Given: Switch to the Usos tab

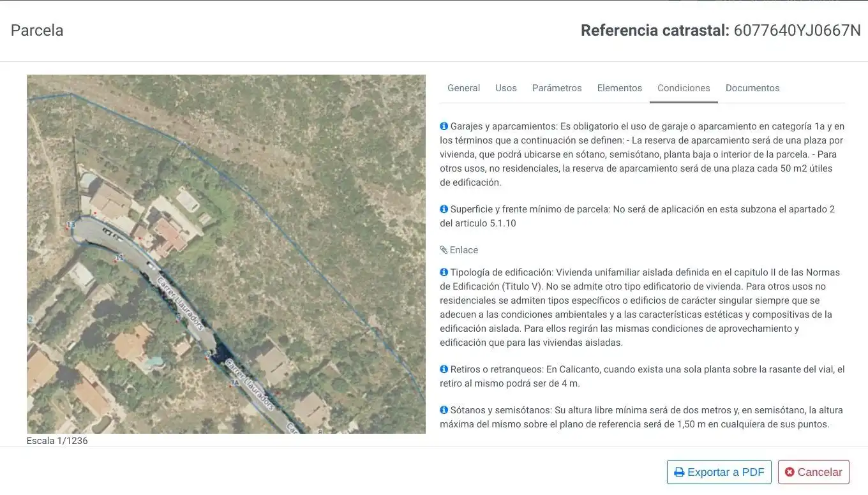Looking at the screenshot, I should pos(506,88).
